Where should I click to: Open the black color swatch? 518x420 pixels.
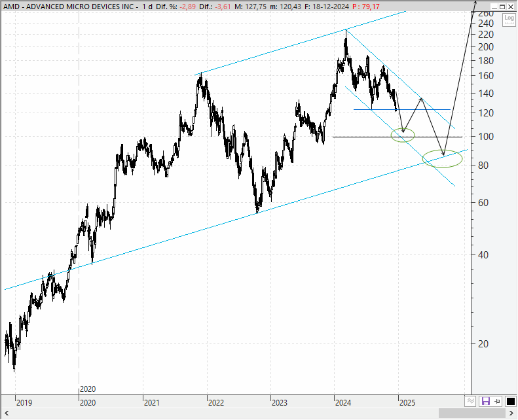(x=510, y=401)
